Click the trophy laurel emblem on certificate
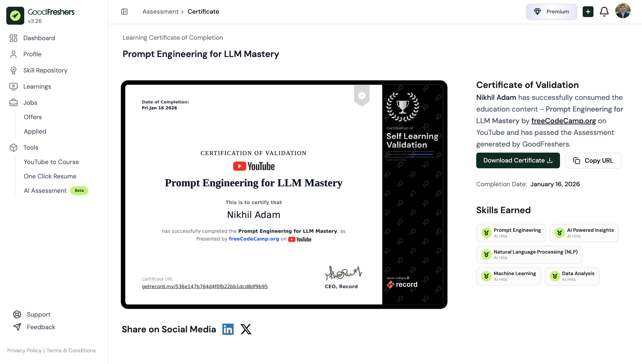Viewport: 642px width, 364px height. pyautogui.click(x=403, y=107)
